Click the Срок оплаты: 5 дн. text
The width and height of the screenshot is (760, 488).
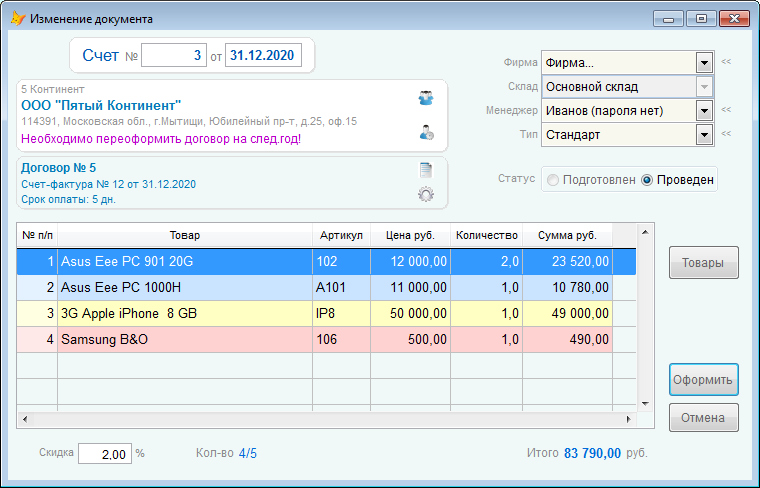tap(68, 199)
